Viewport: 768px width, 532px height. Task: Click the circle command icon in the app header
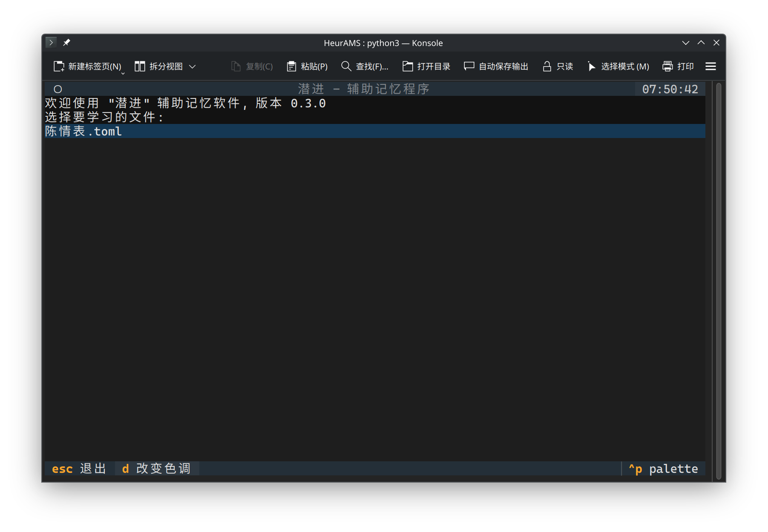pyautogui.click(x=58, y=89)
